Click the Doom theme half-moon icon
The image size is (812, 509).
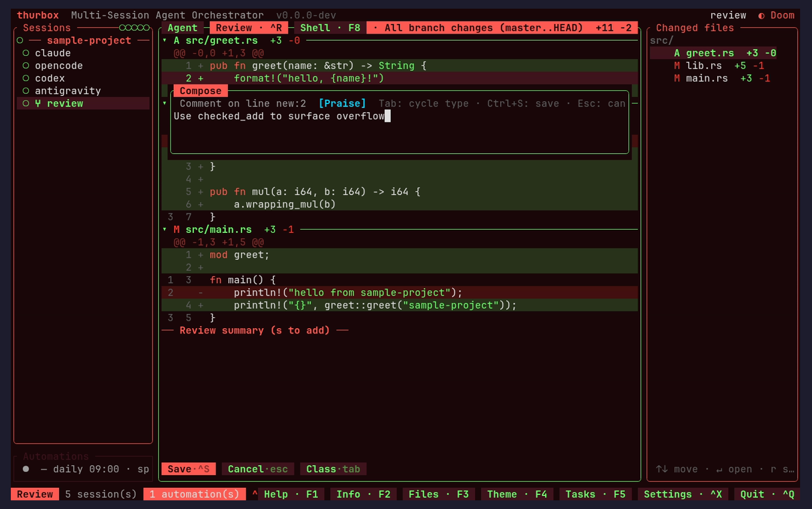pyautogui.click(x=761, y=16)
